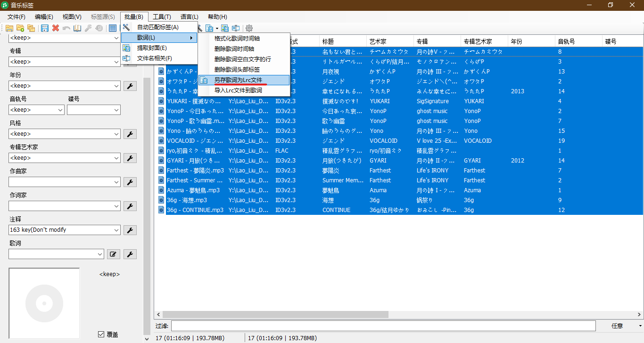Image resolution: width=644 pixels, height=343 pixels.
Task: Click wrench button beside 作曲家 field
Action: tap(130, 182)
